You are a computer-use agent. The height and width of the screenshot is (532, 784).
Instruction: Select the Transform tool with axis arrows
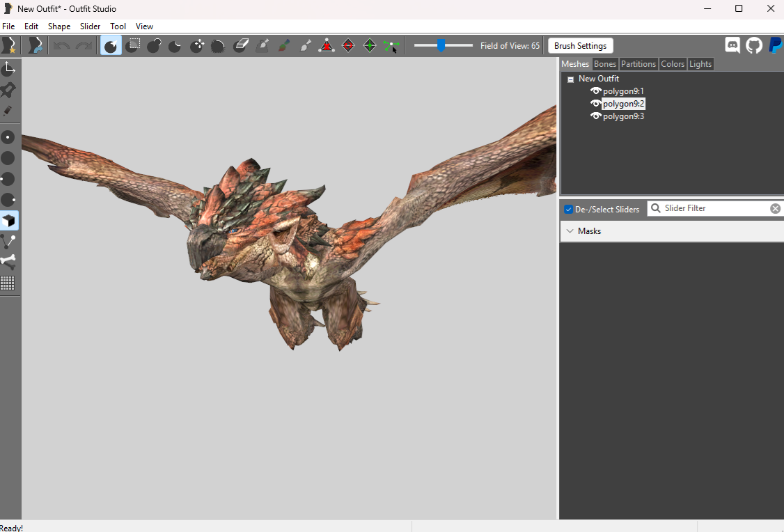9,69
